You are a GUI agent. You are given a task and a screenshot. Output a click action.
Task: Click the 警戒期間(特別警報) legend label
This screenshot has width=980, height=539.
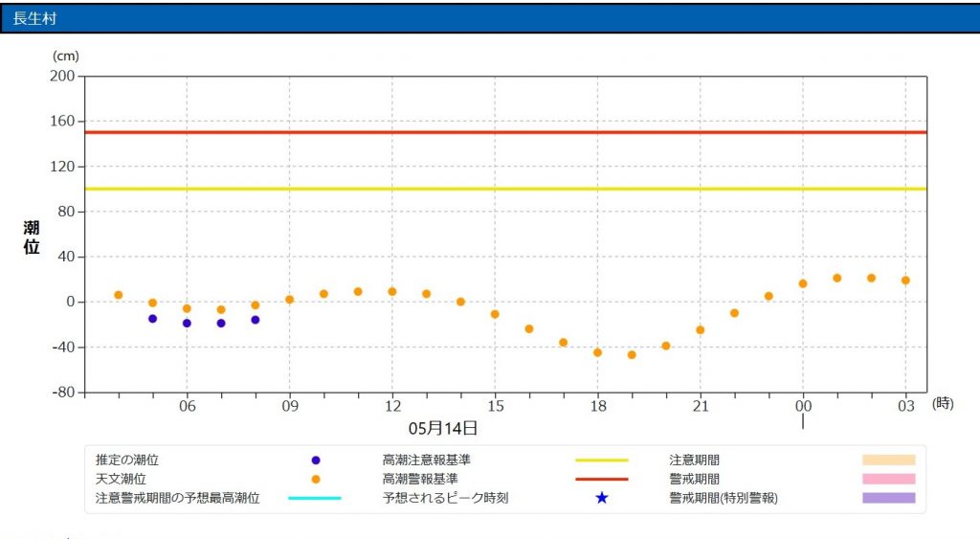click(724, 499)
